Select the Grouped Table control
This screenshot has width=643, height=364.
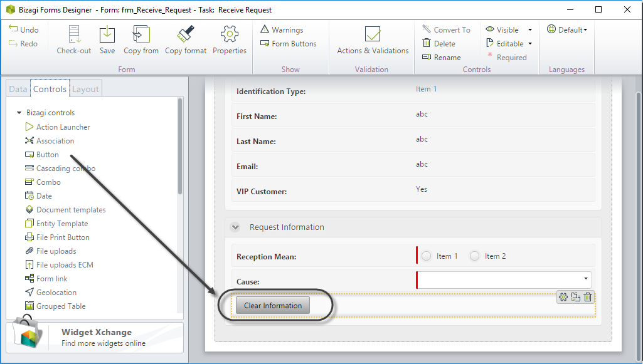pos(55,306)
